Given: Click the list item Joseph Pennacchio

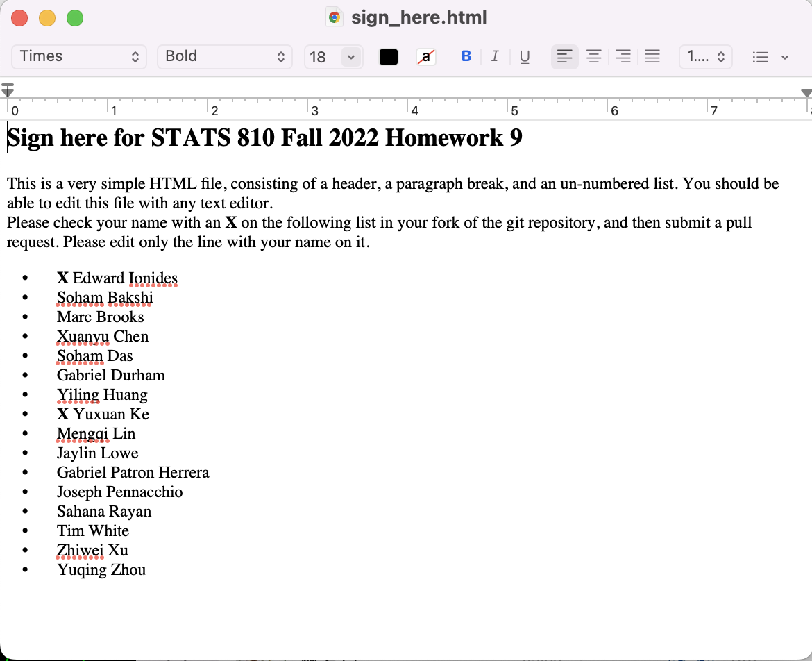Looking at the screenshot, I should (119, 492).
